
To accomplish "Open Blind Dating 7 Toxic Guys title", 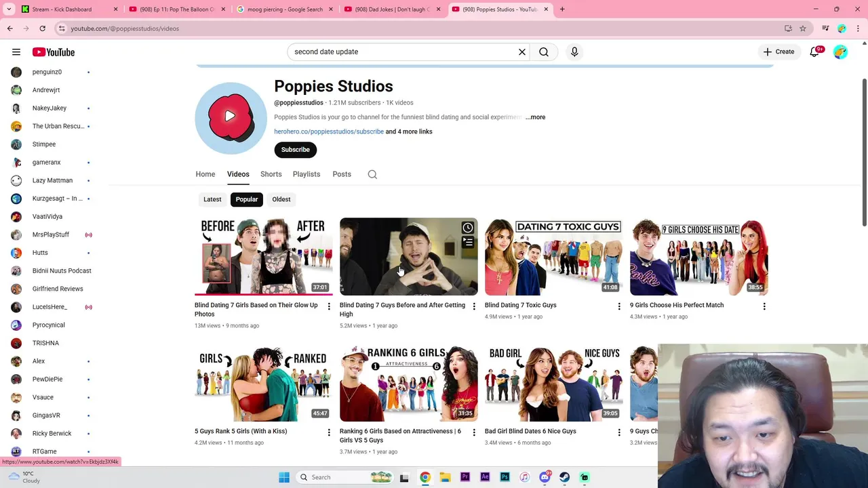I will (521, 305).
